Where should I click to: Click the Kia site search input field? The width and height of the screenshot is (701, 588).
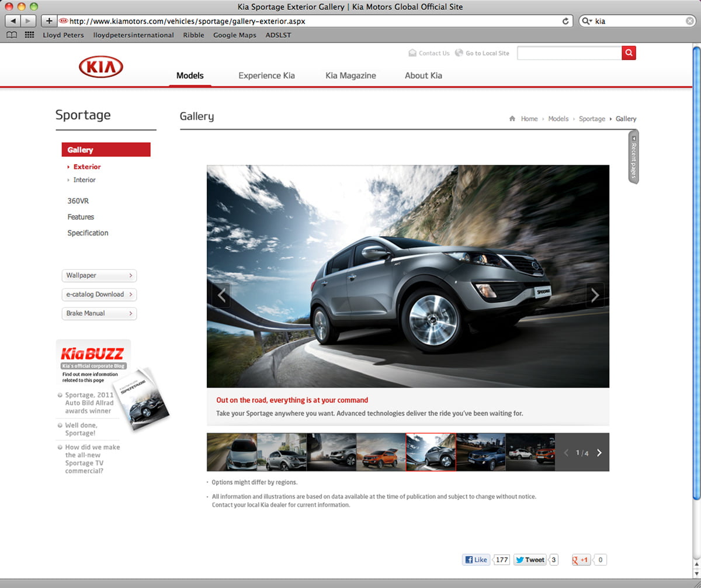pos(569,53)
